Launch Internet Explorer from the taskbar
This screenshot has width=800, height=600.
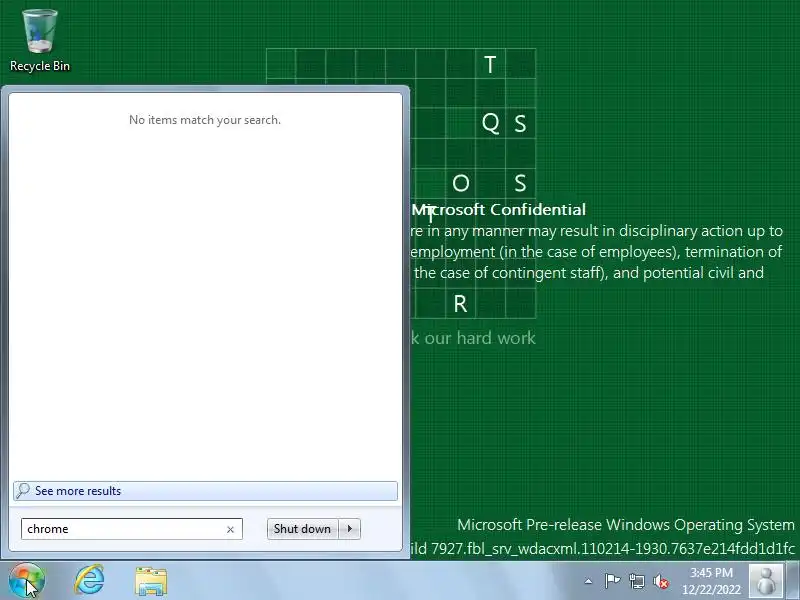pos(90,581)
